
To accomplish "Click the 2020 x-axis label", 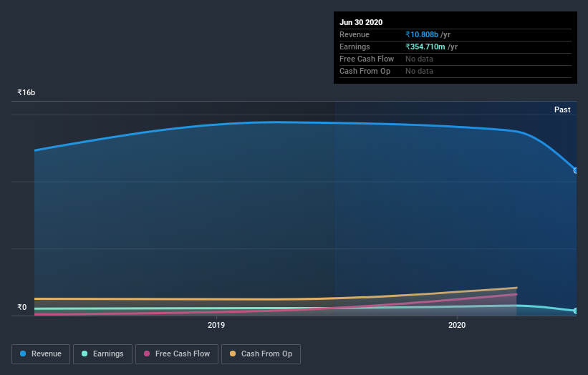I will coord(457,325).
